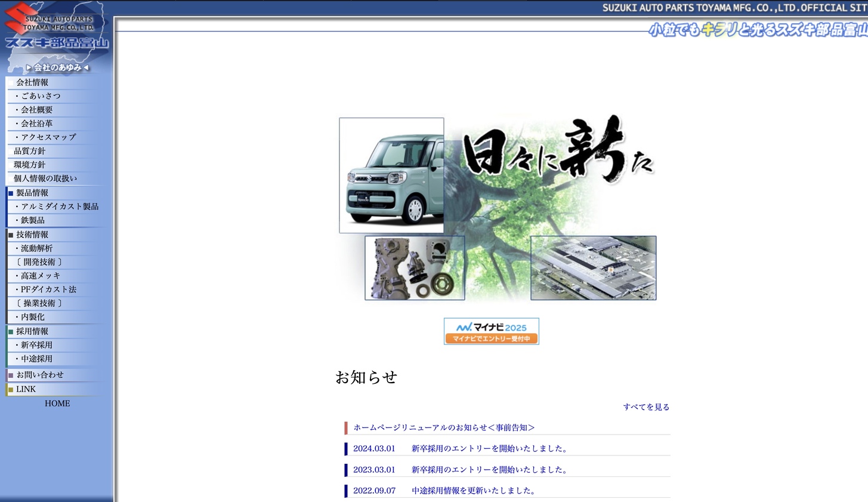Open the 品質方針 page
The image size is (868, 502).
[x=29, y=151]
